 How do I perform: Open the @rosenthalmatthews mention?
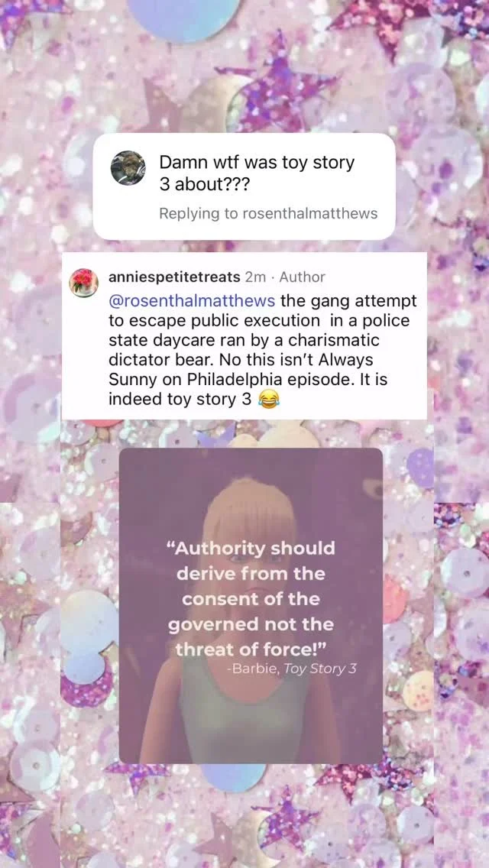192,301
